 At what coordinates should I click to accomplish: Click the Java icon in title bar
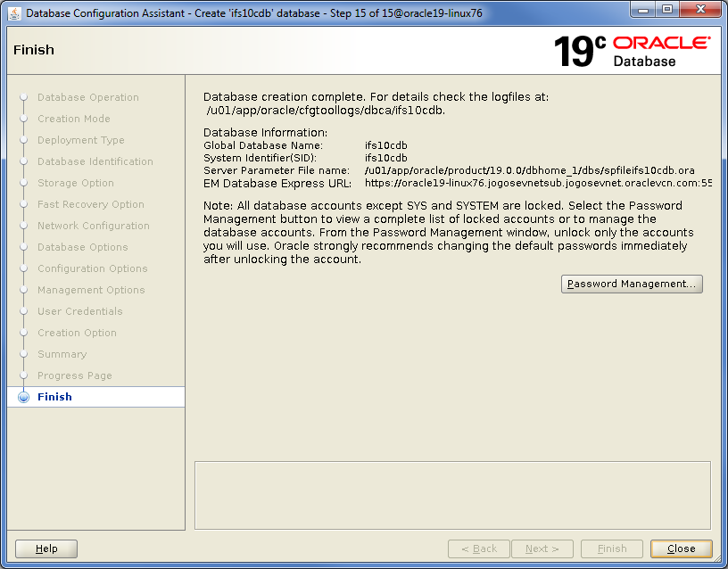click(x=12, y=13)
